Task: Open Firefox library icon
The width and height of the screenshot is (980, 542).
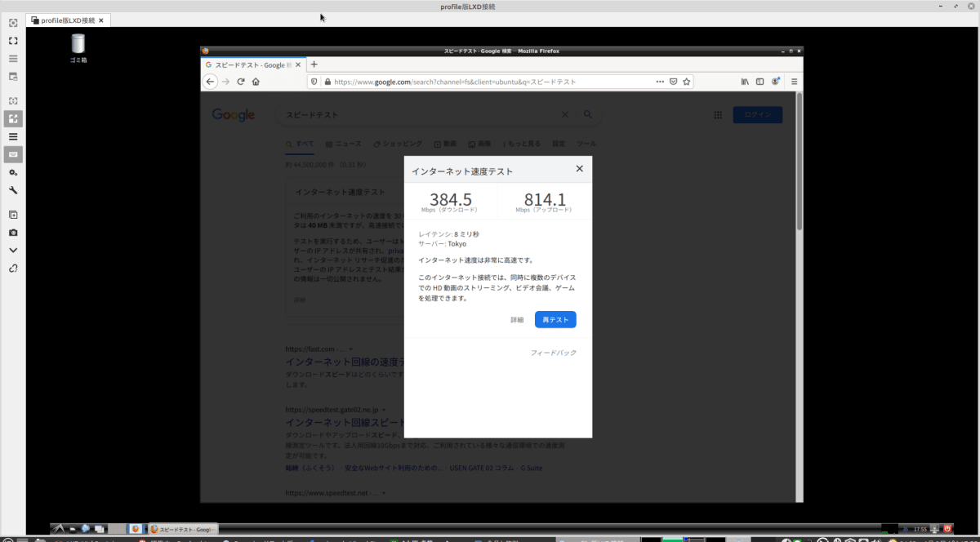Action: point(745,82)
